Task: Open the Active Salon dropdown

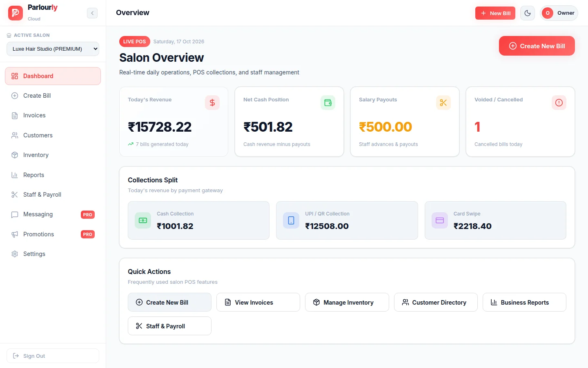Action: point(53,49)
